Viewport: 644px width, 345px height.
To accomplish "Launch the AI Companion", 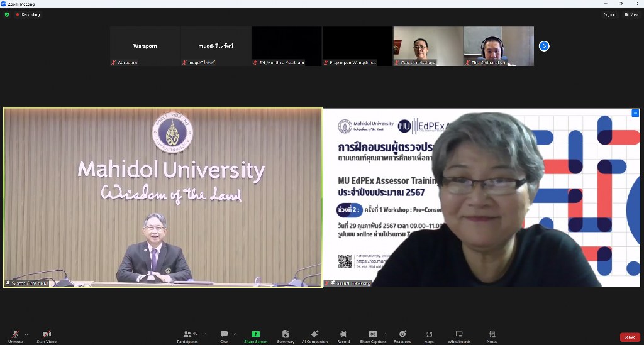I will tap(314, 336).
